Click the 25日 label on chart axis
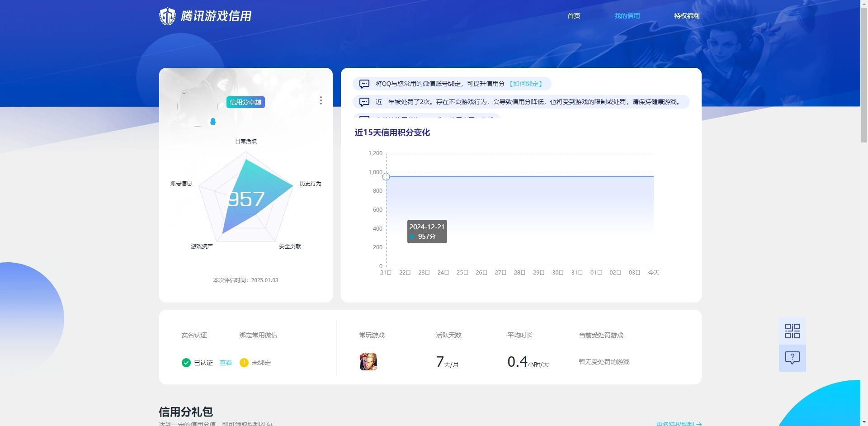 point(462,273)
